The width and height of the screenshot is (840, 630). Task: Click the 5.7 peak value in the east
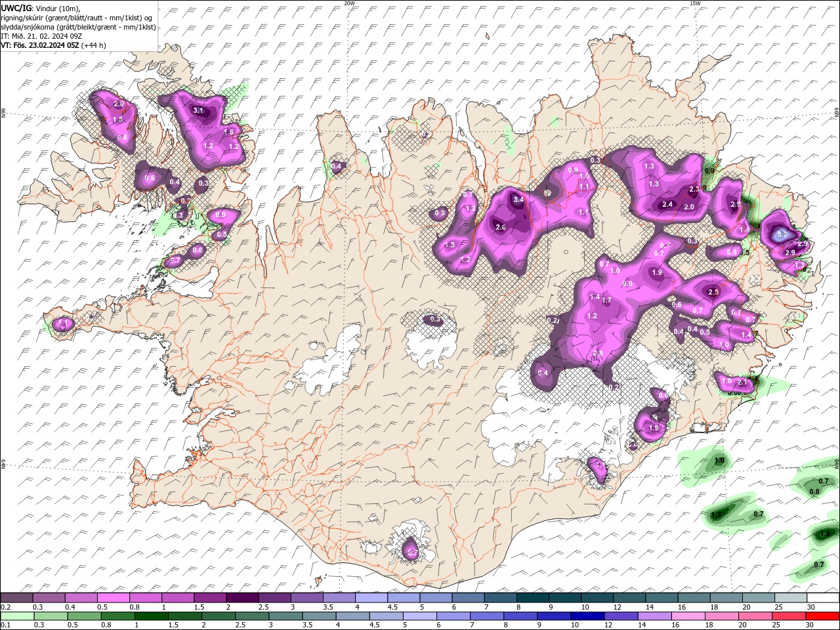782,234
